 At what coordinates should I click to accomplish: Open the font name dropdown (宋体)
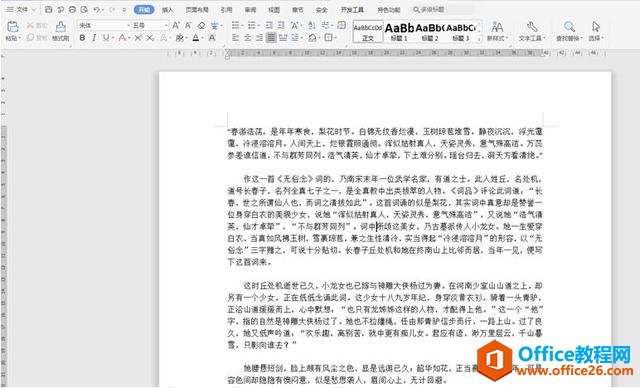pyautogui.click(x=129, y=25)
